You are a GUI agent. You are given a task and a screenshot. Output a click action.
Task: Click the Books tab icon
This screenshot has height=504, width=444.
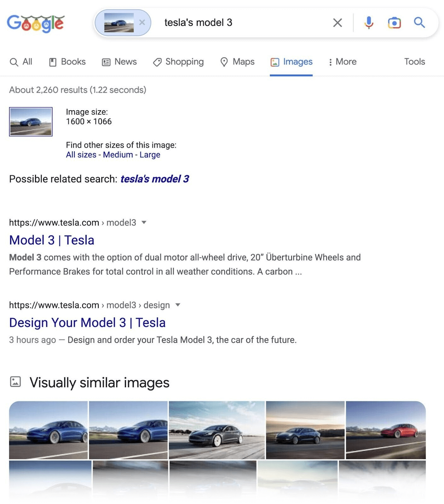coord(53,62)
